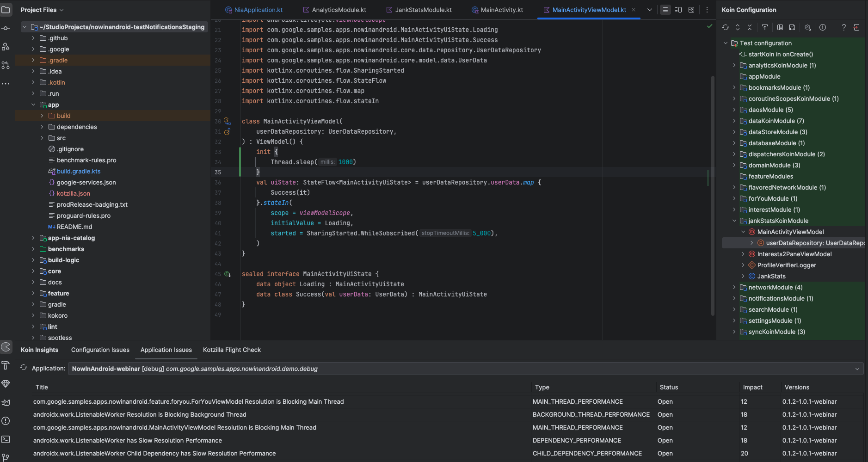
Task: Switch to MainActivity.kt editor tab
Action: (x=497, y=10)
